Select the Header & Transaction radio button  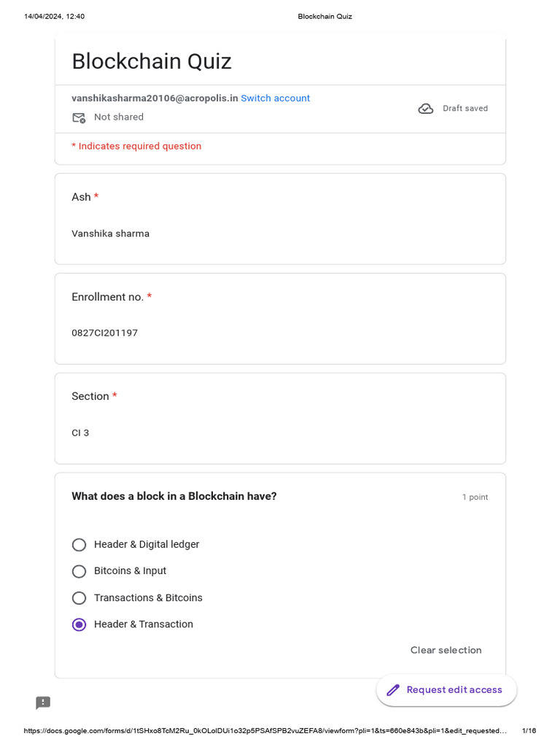[79, 624]
